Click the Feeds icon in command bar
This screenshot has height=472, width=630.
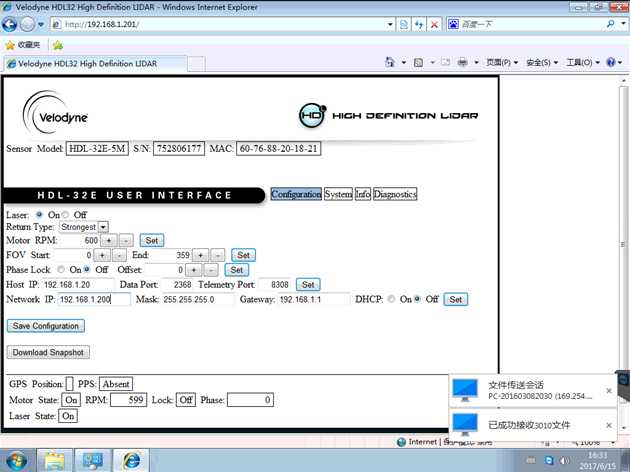click(x=418, y=63)
